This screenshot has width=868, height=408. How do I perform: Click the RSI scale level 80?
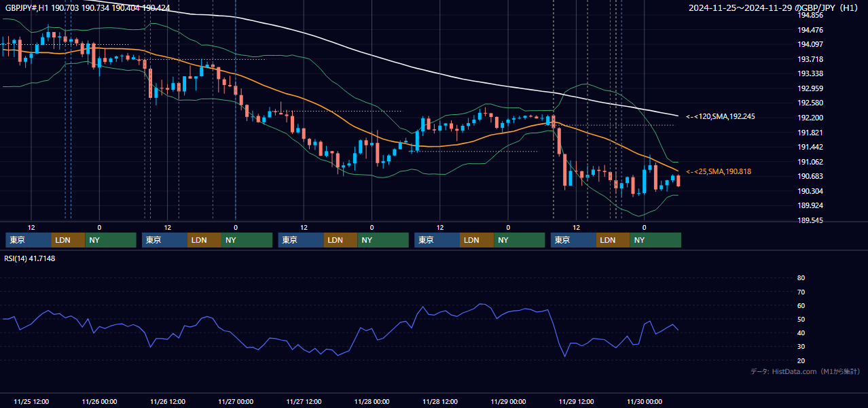coord(801,278)
